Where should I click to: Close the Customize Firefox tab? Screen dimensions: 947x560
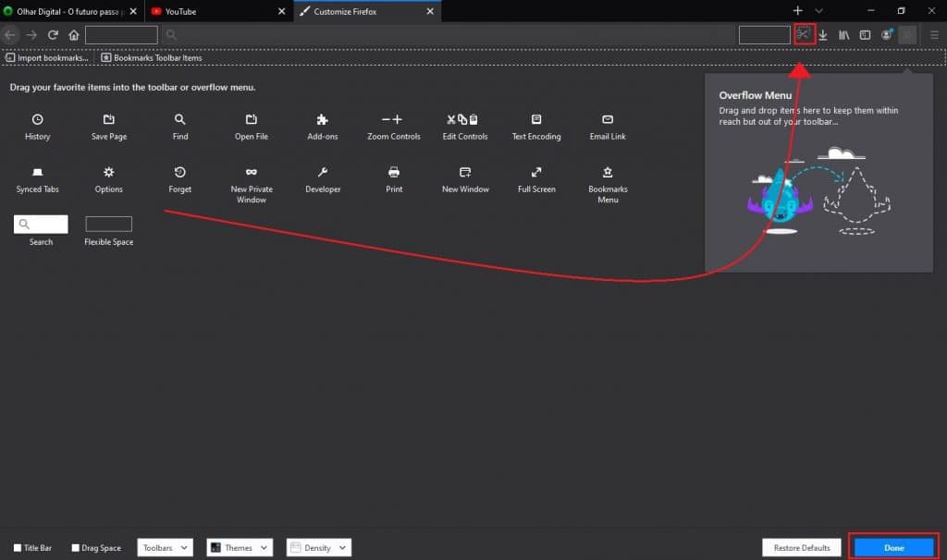pos(430,11)
